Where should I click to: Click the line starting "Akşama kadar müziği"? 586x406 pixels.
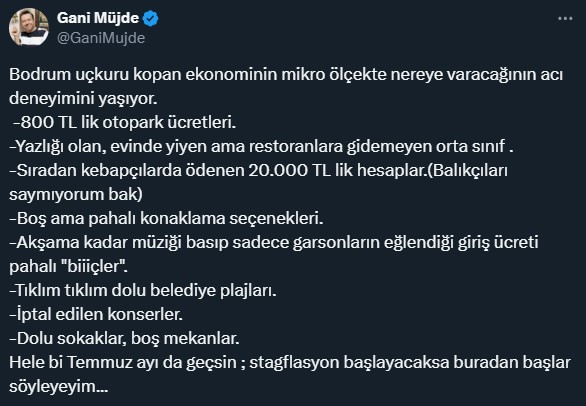pyautogui.click(x=274, y=242)
